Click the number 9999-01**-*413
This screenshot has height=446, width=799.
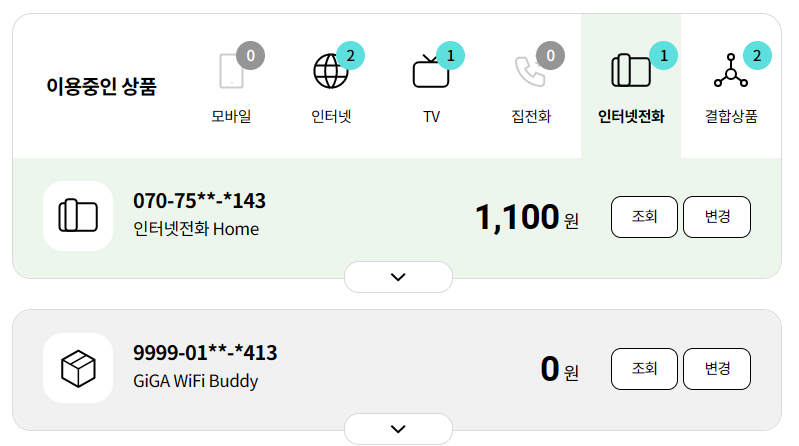(205, 353)
